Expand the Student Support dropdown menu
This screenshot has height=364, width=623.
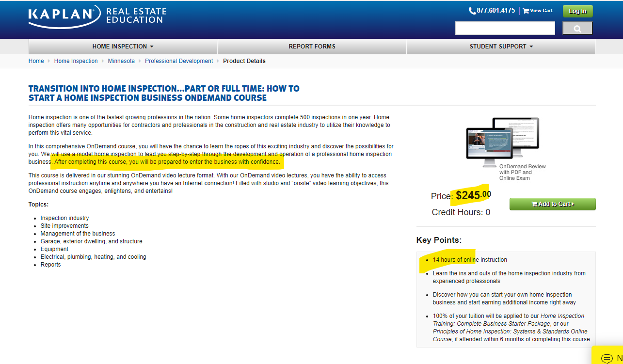click(501, 47)
